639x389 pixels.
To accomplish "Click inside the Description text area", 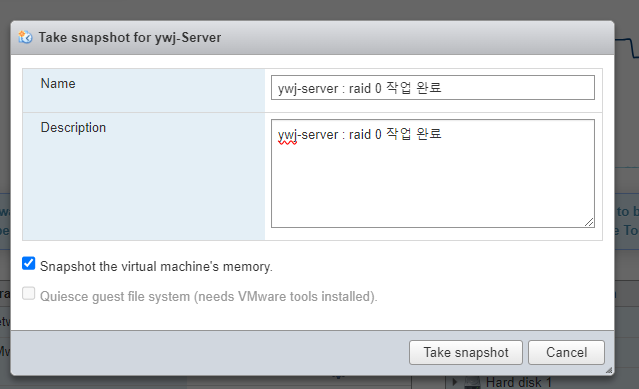I will click(x=433, y=174).
